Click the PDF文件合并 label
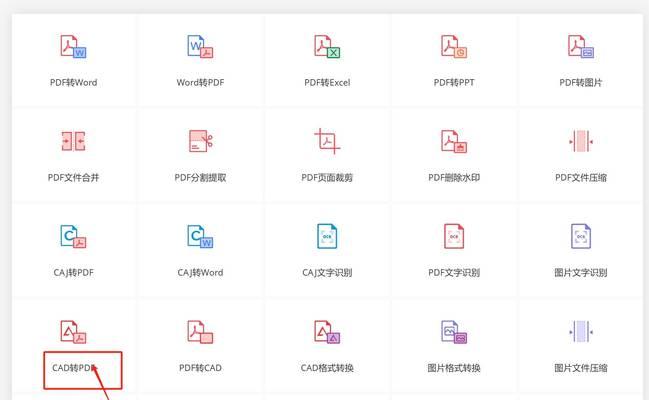This screenshot has width=649, height=400. (x=73, y=178)
